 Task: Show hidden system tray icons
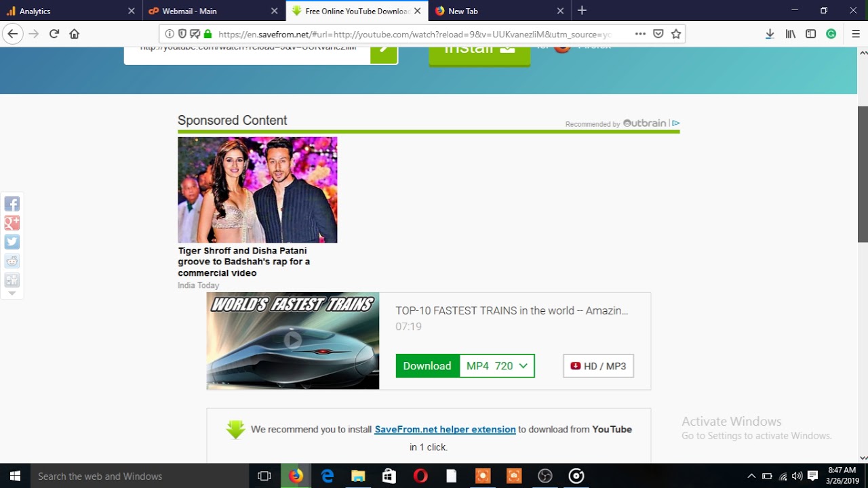pyautogui.click(x=751, y=476)
